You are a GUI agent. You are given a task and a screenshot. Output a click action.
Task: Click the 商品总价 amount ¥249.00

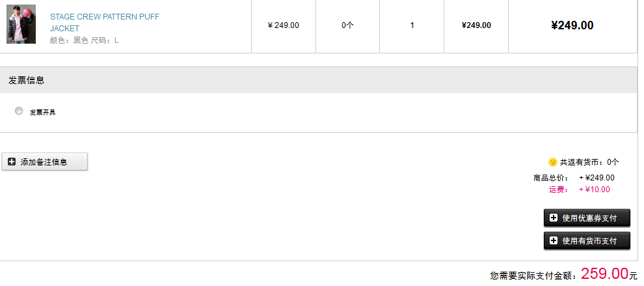(597, 178)
